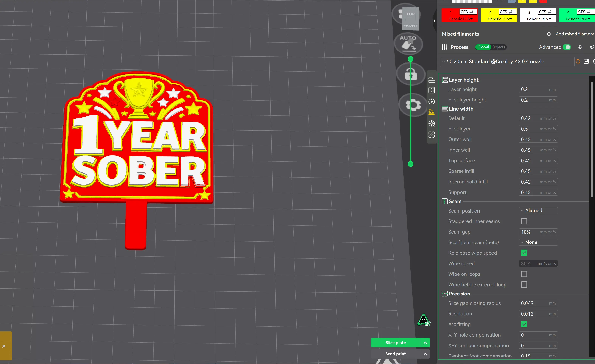The height and width of the screenshot is (364, 595).
Task: Click the Slice plate button
Action: (x=396, y=342)
